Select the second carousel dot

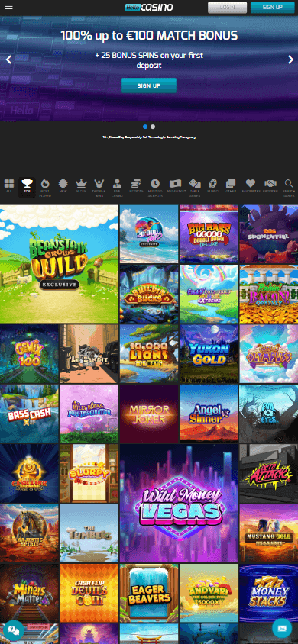click(153, 127)
